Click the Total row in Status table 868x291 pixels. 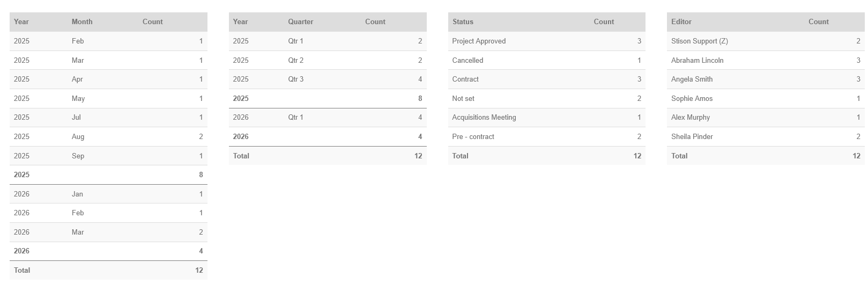click(546, 156)
